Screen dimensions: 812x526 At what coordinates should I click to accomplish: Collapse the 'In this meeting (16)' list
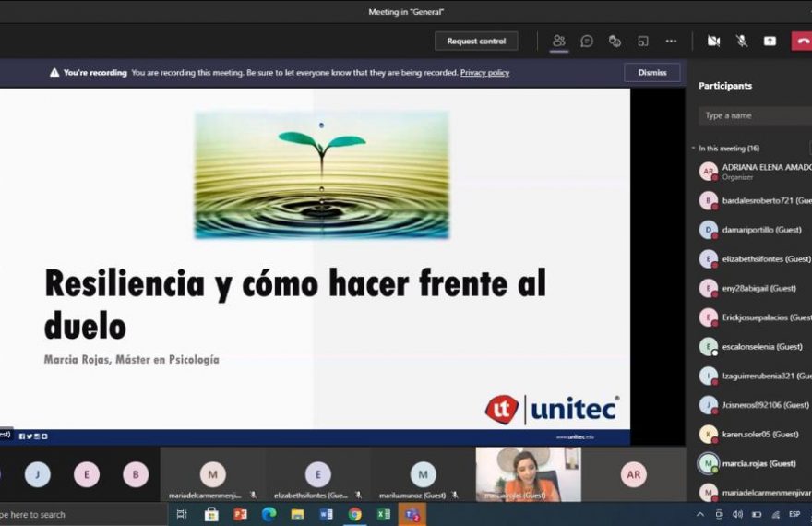pyautogui.click(x=694, y=149)
